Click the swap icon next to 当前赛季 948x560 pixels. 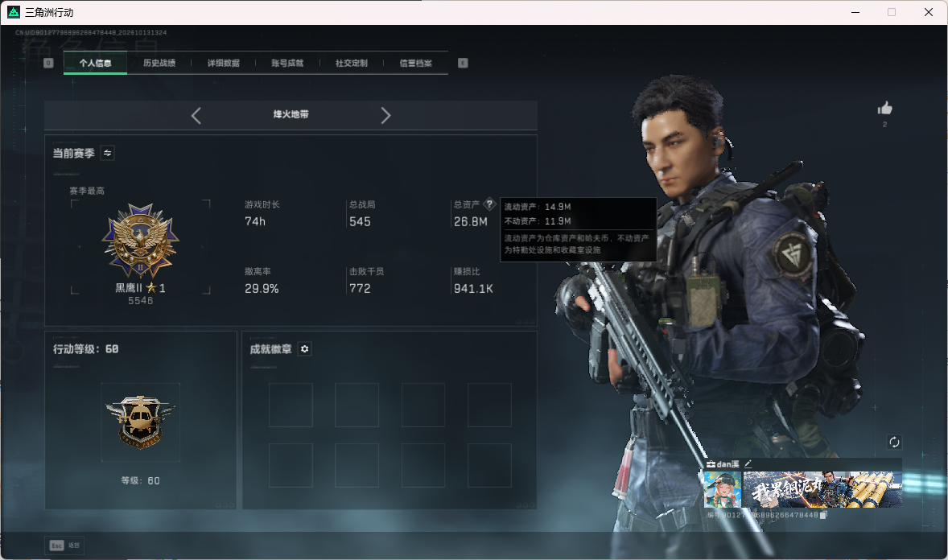pos(108,153)
